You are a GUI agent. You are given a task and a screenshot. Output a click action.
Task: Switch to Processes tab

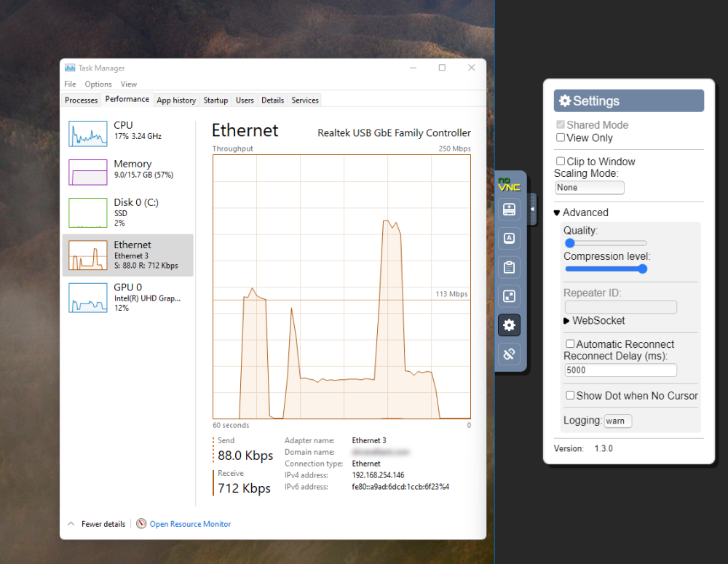(82, 100)
